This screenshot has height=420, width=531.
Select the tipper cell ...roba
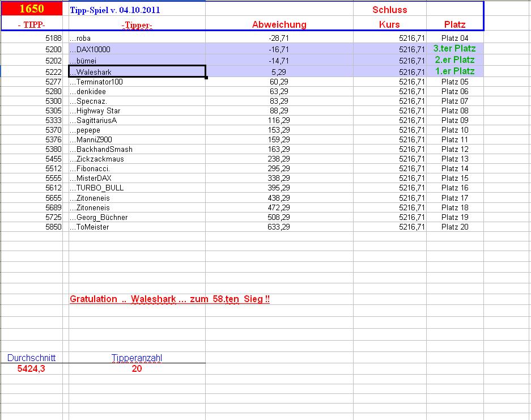(137, 38)
